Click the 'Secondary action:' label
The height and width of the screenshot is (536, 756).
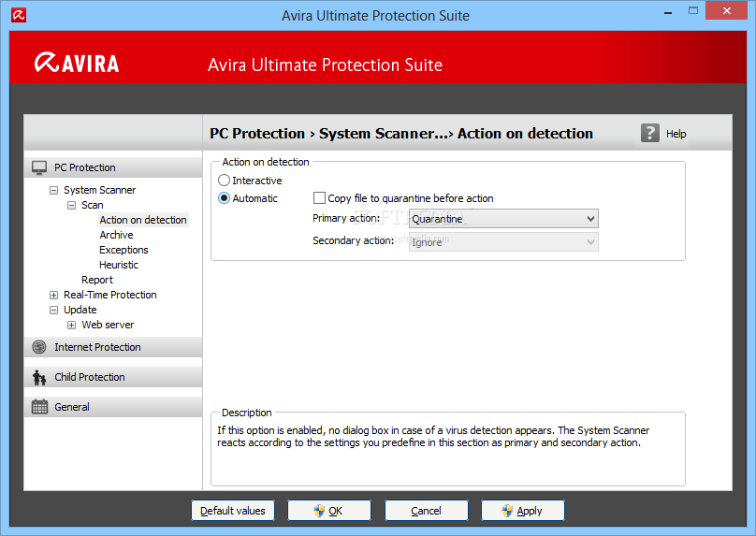pyautogui.click(x=354, y=240)
